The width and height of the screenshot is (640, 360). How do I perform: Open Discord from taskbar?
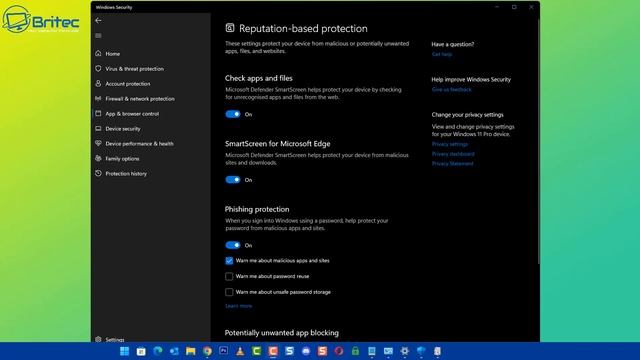point(306,351)
